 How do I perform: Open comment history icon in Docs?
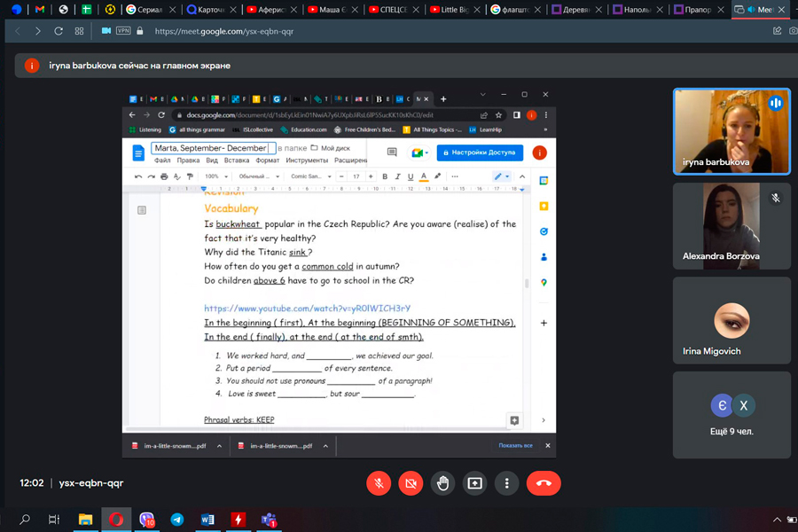tap(392, 153)
